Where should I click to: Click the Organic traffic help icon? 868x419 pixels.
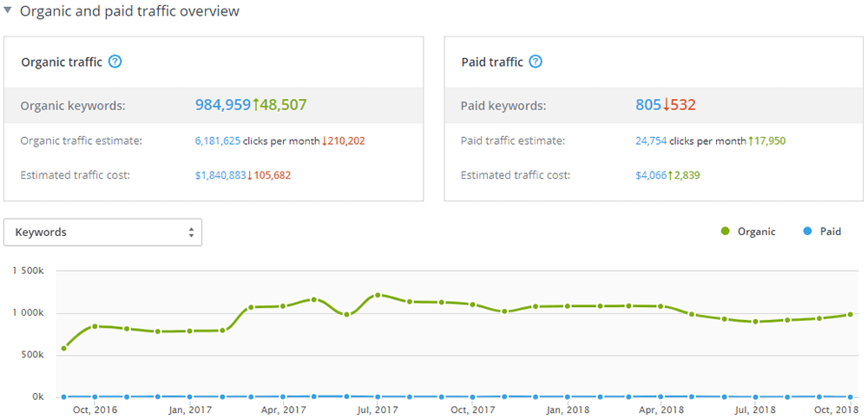click(x=115, y=62)
